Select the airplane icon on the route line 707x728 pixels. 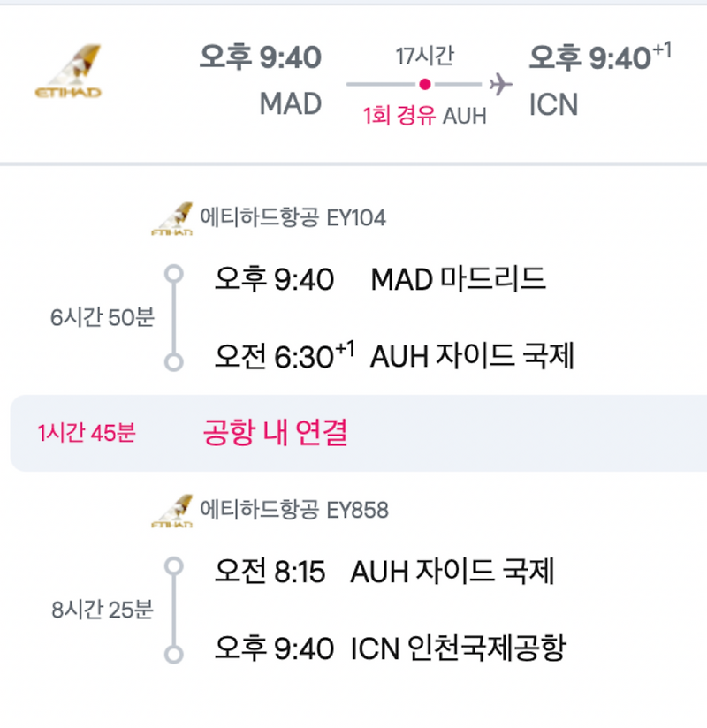point(499,84)
